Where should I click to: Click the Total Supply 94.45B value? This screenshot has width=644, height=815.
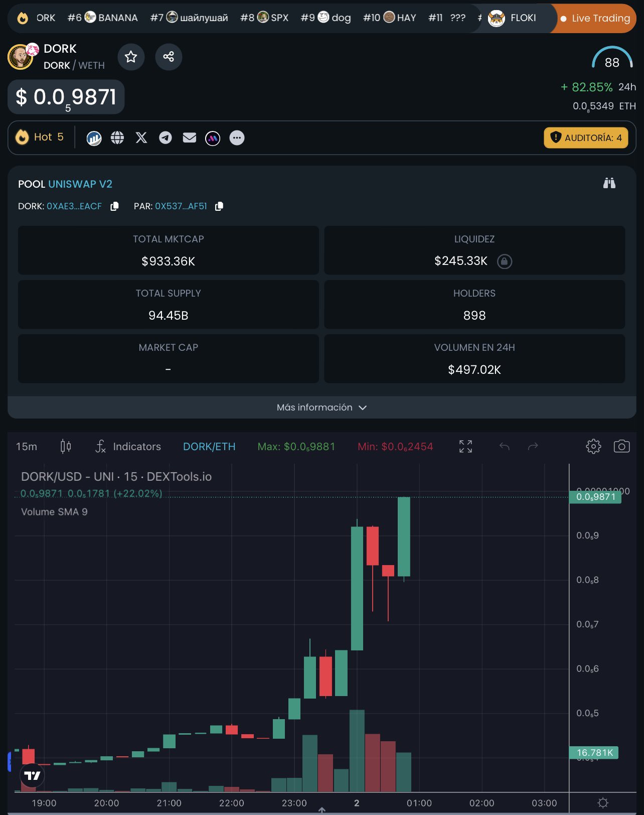169,315
